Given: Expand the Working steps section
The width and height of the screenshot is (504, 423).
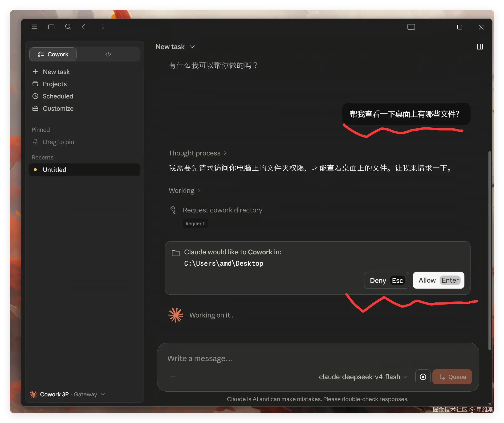Looking at the screenshot, I should coord(184,191).
